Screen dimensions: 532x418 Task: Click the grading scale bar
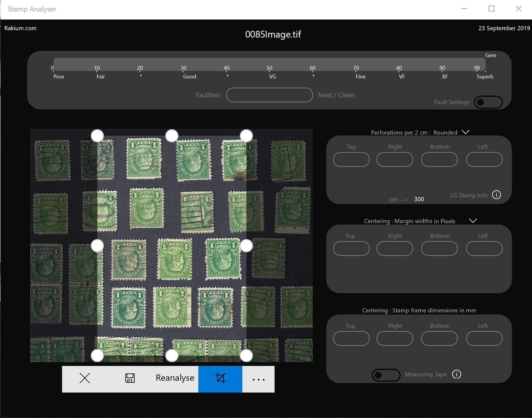click(x=269, y=64)
